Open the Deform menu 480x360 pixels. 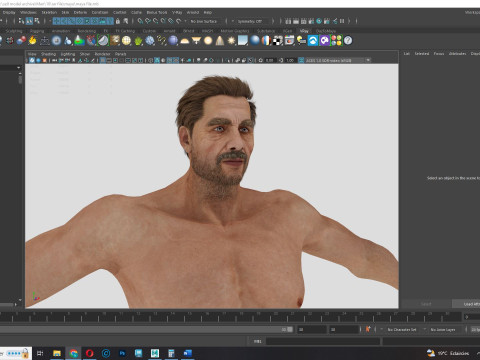point(80,12)
